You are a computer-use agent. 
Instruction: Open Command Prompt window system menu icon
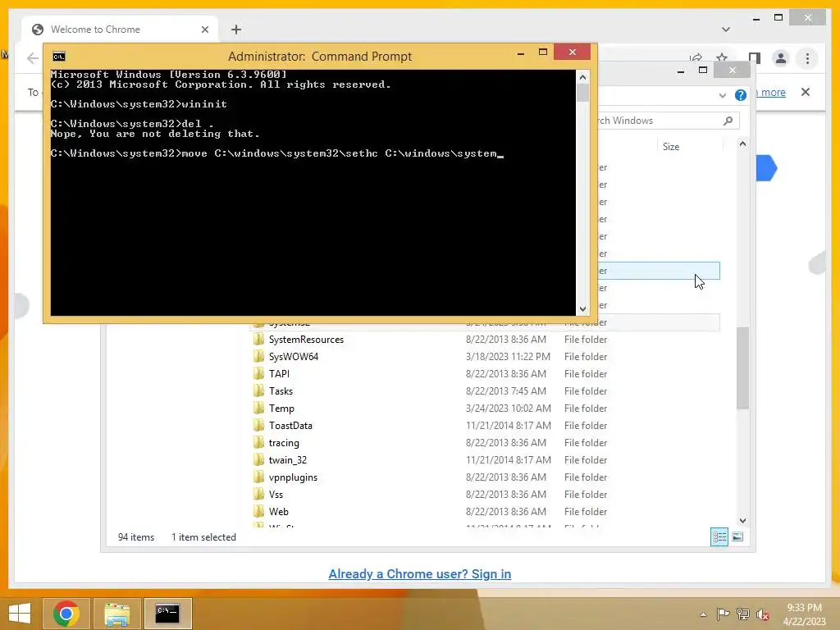point(59,57)
